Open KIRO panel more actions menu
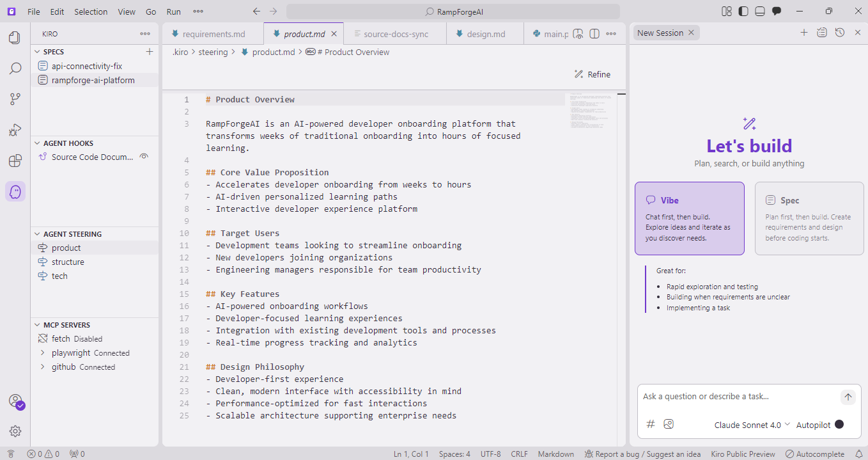This screenshot has width=868, height=460. 145,34
